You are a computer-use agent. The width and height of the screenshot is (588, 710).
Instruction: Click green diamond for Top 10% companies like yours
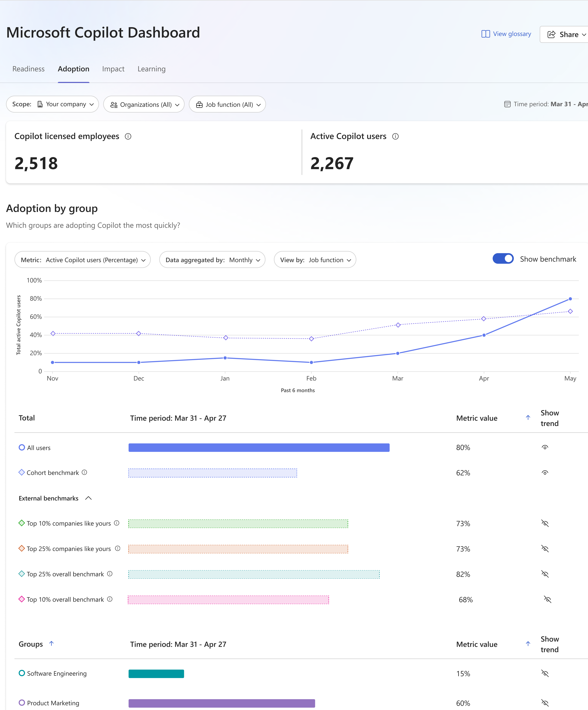click(x=22, y=523)
